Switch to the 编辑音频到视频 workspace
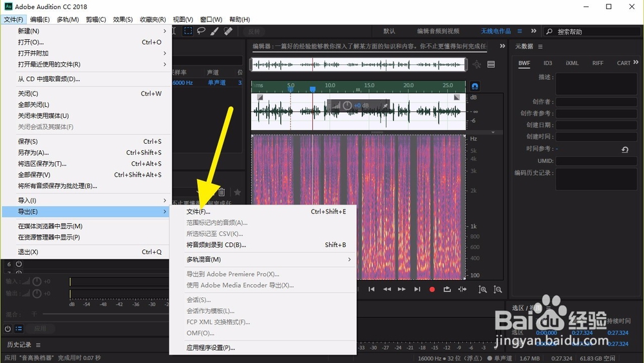The width and height of the screenshot is (644, 363). pyautogui.click(x=438, y=31)
